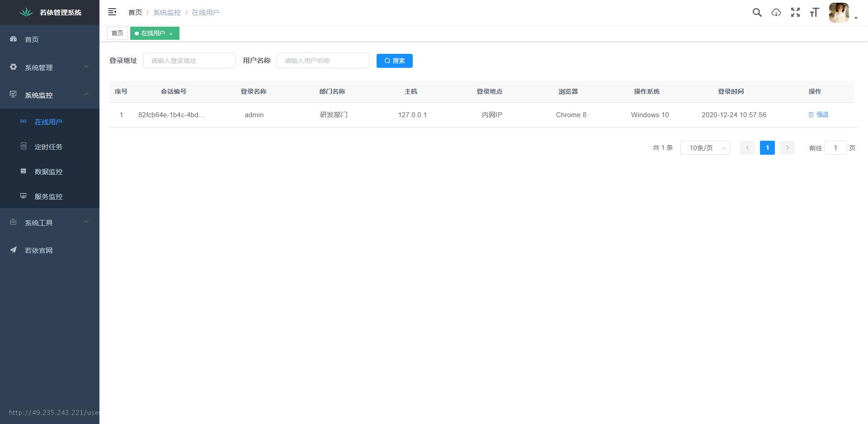
Task: Click the 前往 page jump input
Action: tap(835, 148)
